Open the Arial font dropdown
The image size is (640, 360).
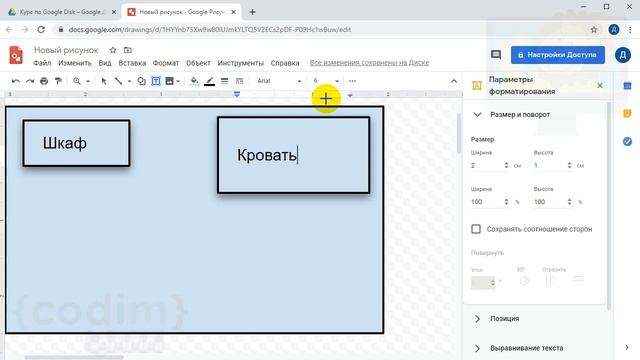pos(280,81)
